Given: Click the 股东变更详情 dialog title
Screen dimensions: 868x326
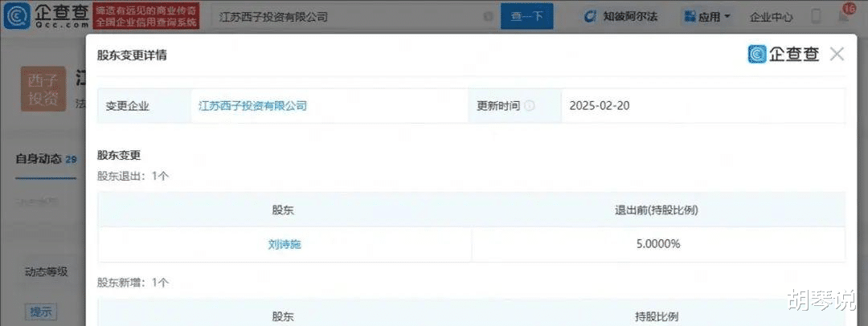Looking at the screenshot, I should tap(133, 55).
